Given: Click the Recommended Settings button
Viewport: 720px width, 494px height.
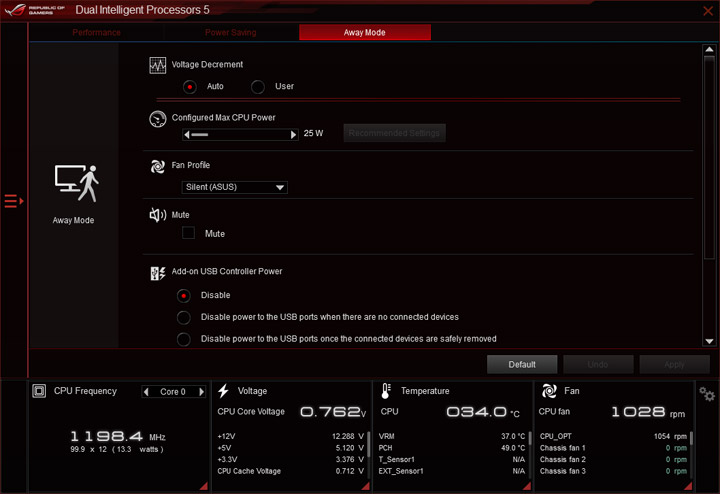Looking at the screenshot, I should [x=394, y=133].
